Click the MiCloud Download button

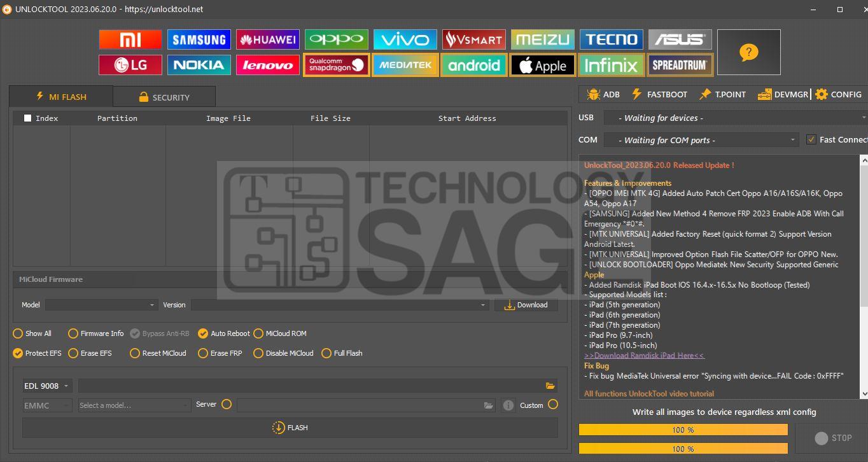pyautogui.click(x=526, y=305)
